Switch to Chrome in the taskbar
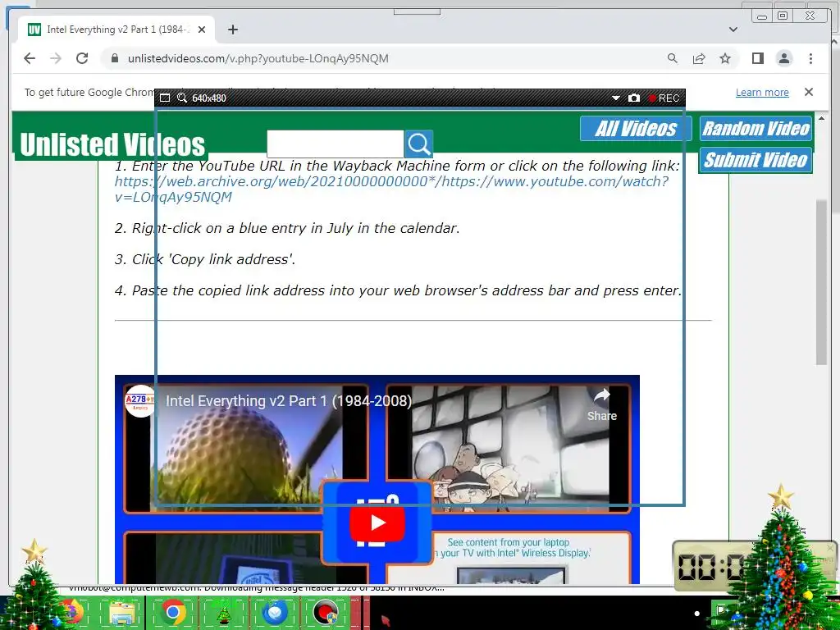Screen dimensions: 840x630 pyautogui.click(x=173, y=612)
